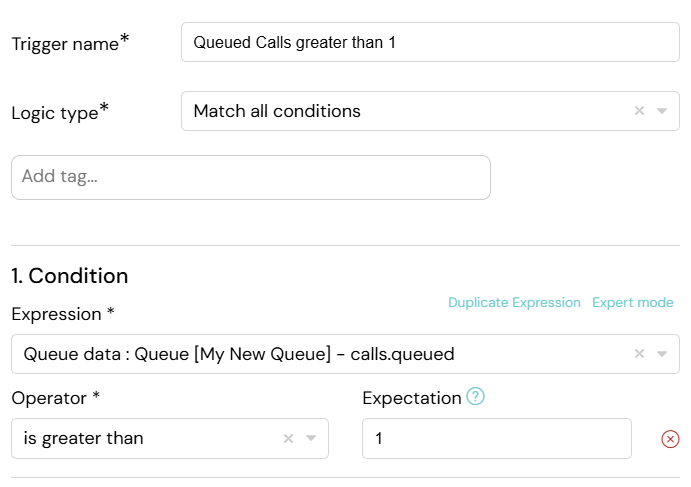The image size is (691, 487).
Task: Click the Duplicate Expression link
Action: (514, 302)
